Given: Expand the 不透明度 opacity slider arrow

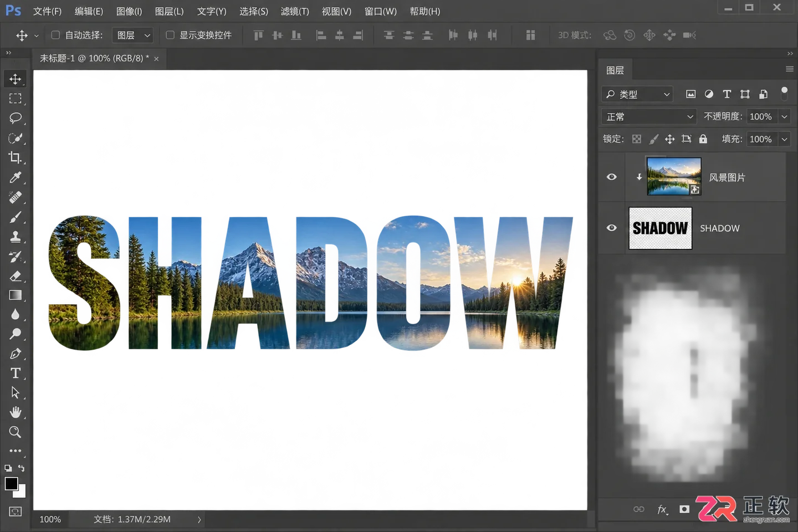Looking at the screenshot, I should tap(784, 116).
